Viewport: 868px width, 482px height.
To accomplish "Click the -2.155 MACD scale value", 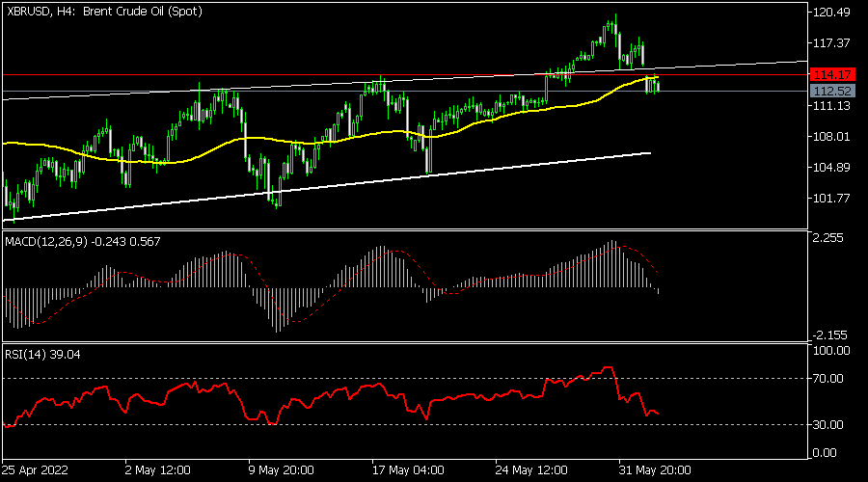I will tap(829, 335).
